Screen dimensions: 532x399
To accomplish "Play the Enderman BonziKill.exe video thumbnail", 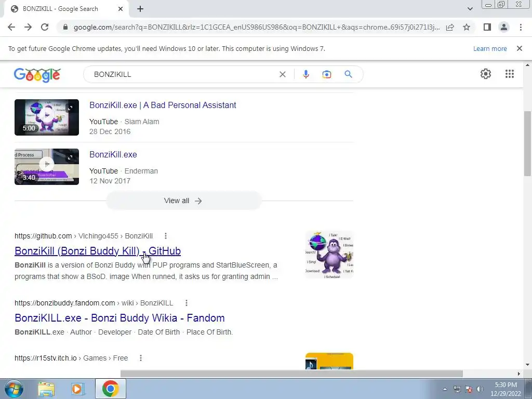I will click(47, 167).
